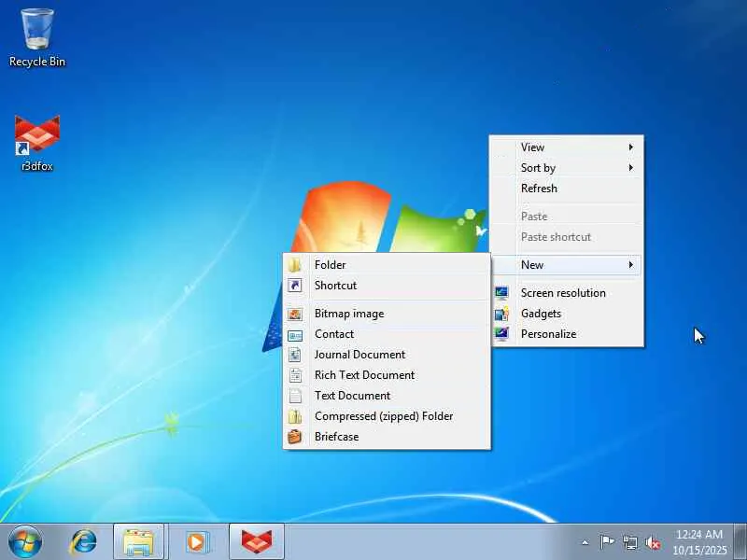Click the grayed-out Paste shortcut entry
Viewport: 747px width, 560px height.
point(567,237)
